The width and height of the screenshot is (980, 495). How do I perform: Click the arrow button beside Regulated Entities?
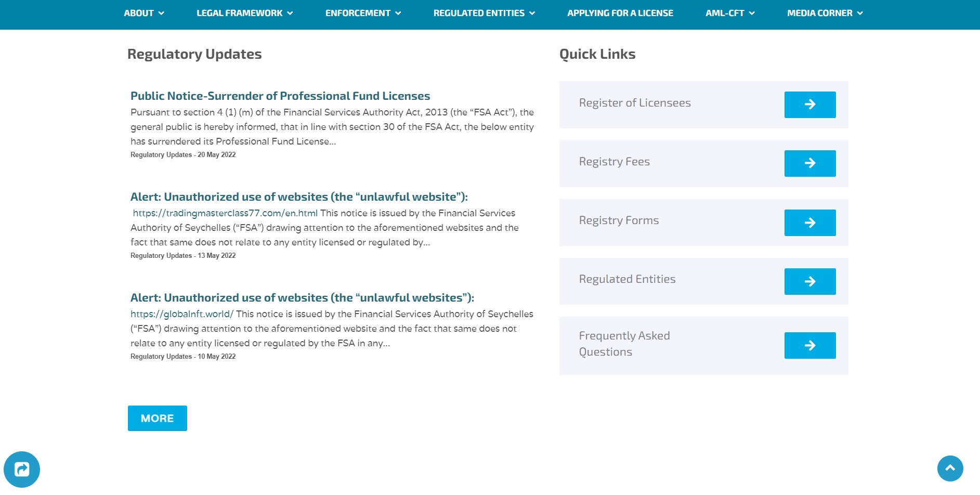pos(809,281)
